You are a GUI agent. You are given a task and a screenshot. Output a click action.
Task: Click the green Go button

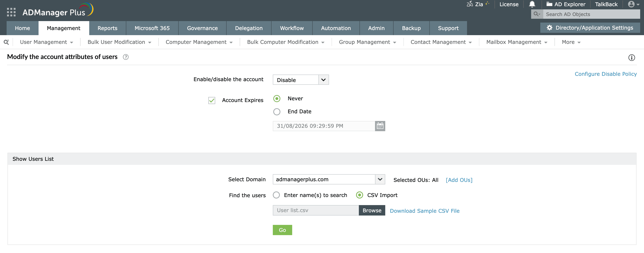(282, 230)
